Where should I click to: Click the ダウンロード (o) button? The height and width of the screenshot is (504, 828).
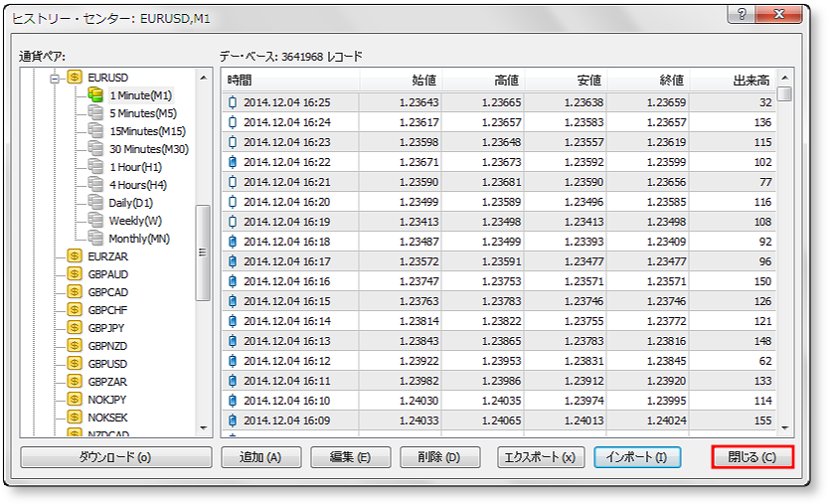[x=116, y=457]
